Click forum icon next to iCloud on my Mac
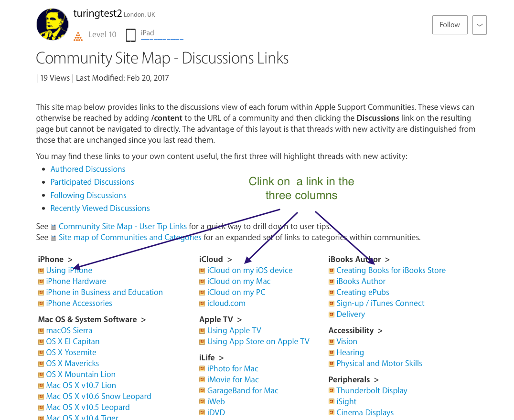Image resolution: width=514 pixels, height=420 pixels. tap(202, 282)
